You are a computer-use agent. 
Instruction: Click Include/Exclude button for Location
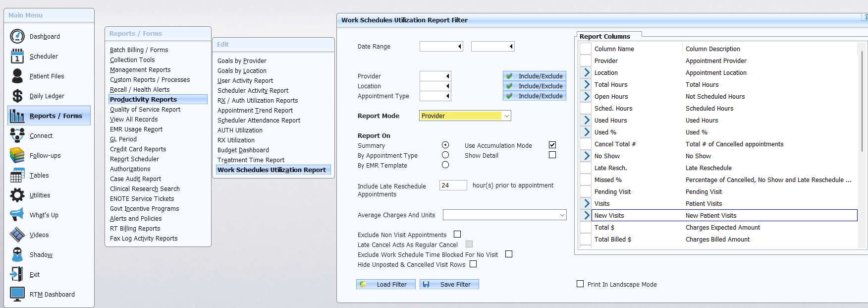[535, 86]
